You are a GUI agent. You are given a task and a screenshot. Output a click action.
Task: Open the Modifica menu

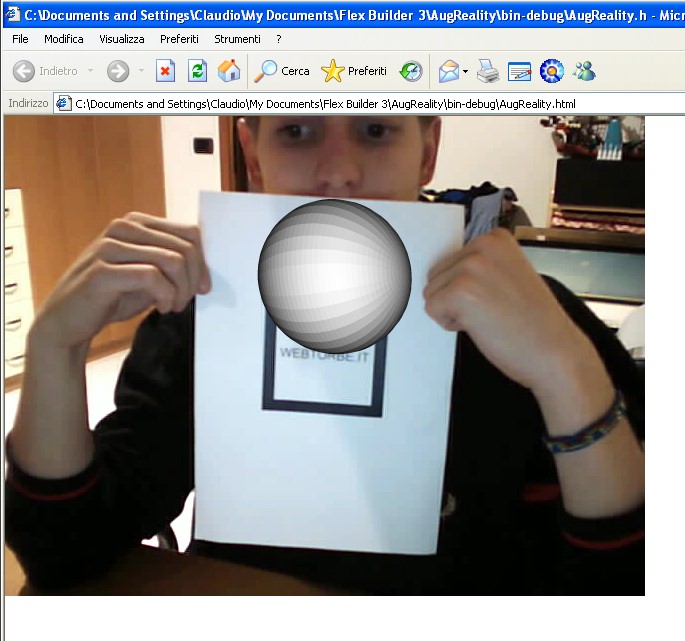tap(64, 39)
